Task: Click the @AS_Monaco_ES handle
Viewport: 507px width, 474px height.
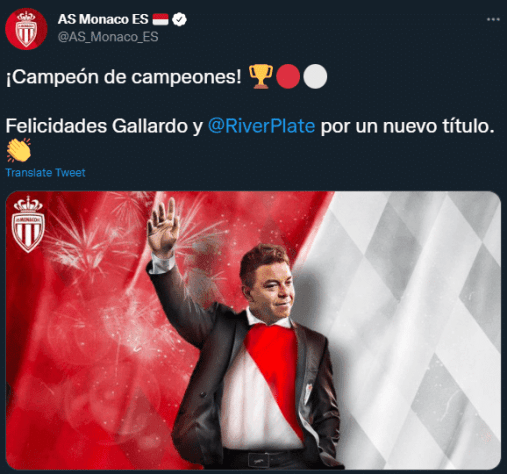Action: [x=108, y=37]
